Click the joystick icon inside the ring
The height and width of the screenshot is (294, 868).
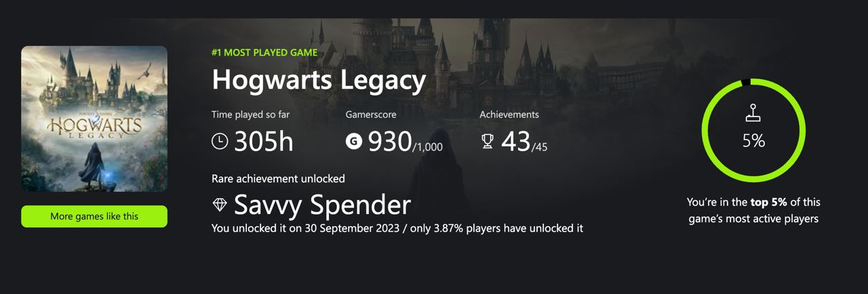753,114
